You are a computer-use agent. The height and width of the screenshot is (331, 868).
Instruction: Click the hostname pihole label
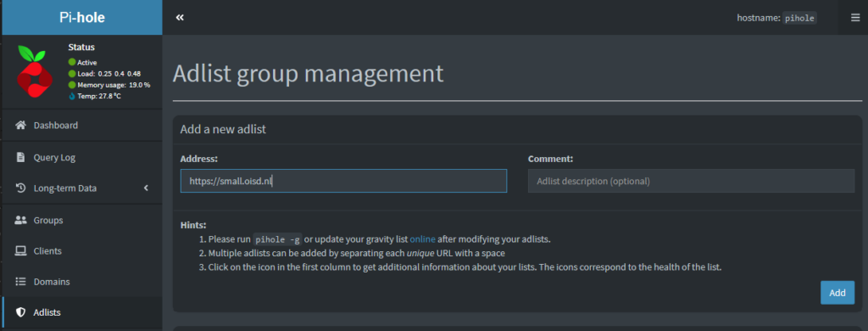[x=776, y=18]
